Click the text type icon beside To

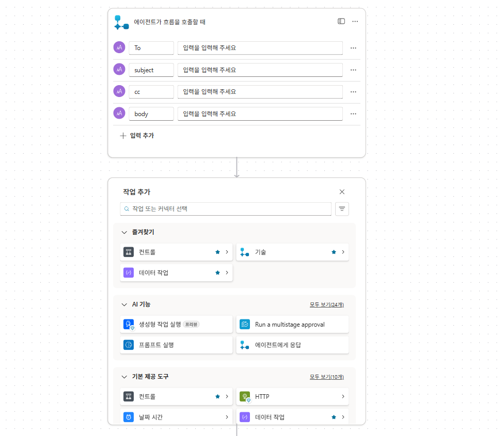click(119, 47)
